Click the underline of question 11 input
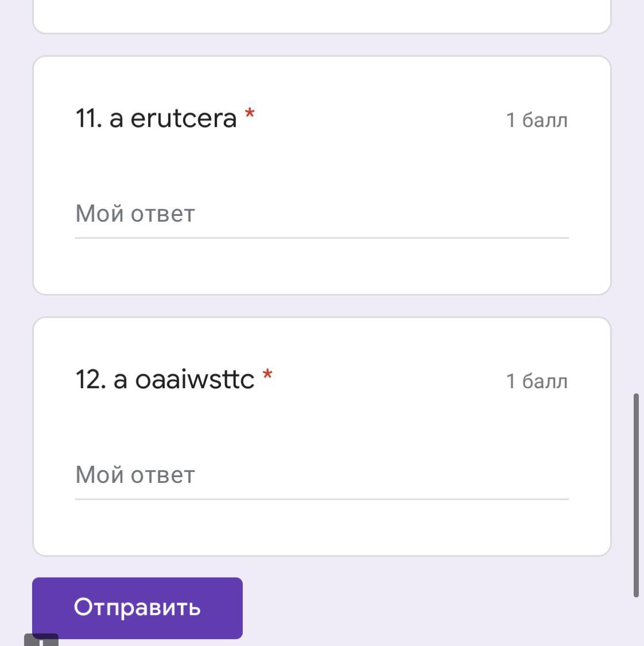The width and height of the screenshot is (644, 646). pos(321,237)
